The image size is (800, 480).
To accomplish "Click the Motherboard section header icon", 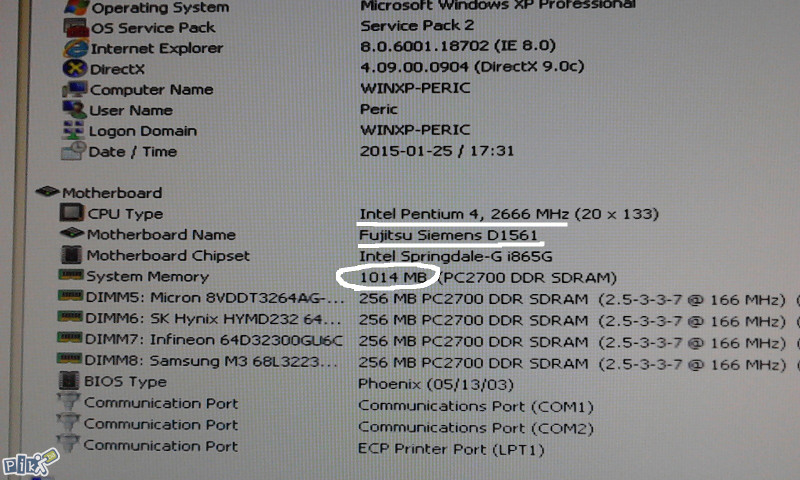I will pyautogui.click(x=47, y=192).
